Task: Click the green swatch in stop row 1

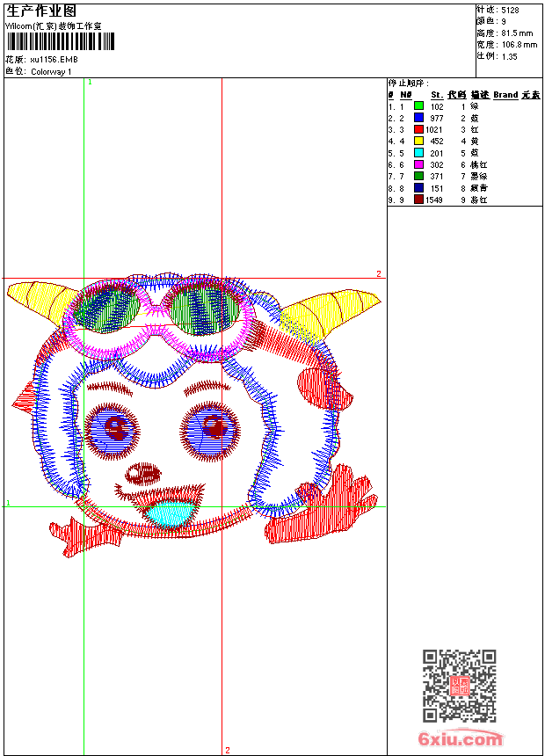Action: [418, 106]
